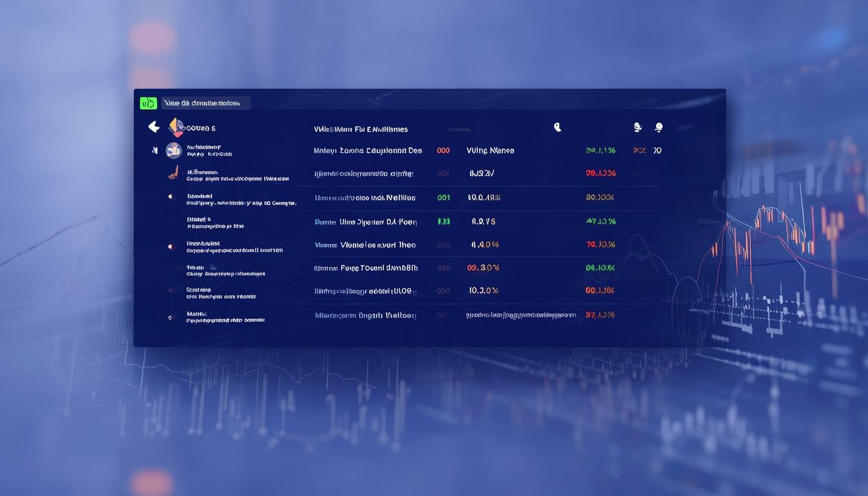
Task: Click the orange layered cube icon
Action: pos(176,127)
